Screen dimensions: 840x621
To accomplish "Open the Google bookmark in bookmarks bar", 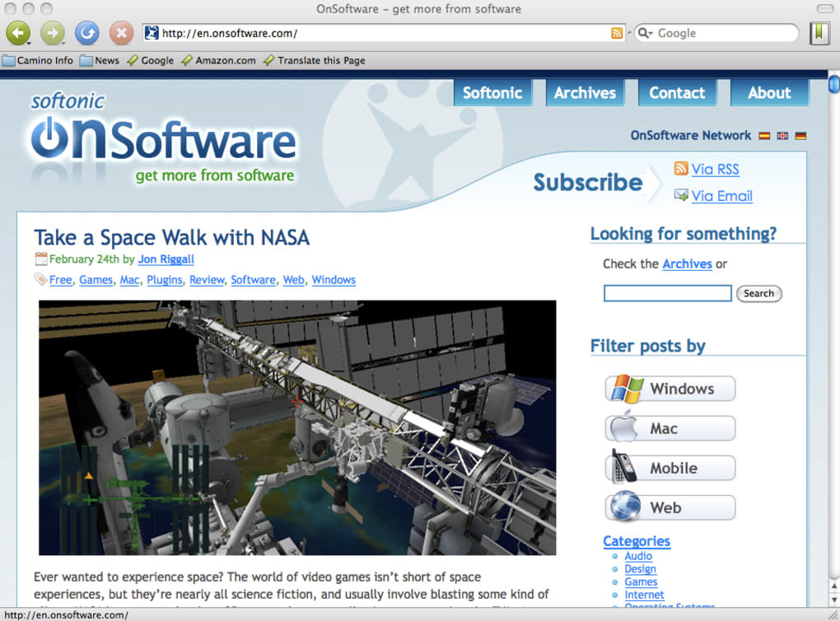I will pos(151,61).
